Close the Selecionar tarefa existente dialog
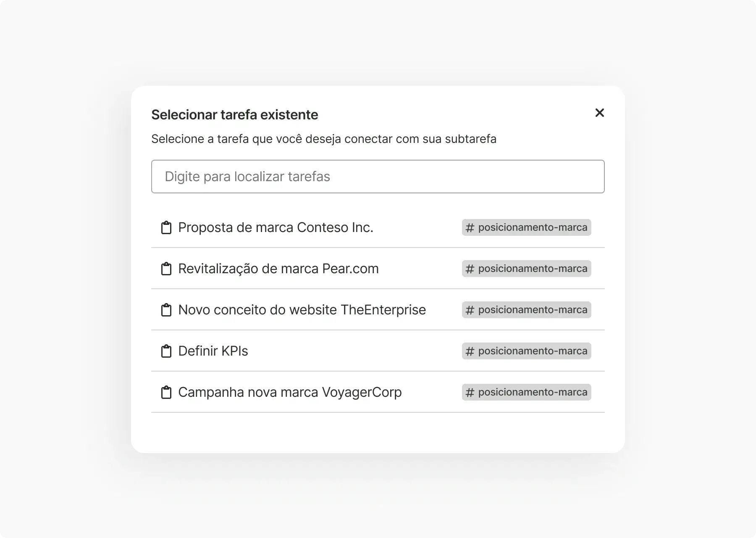Screen dimensions: 756x538 (599, 113)
